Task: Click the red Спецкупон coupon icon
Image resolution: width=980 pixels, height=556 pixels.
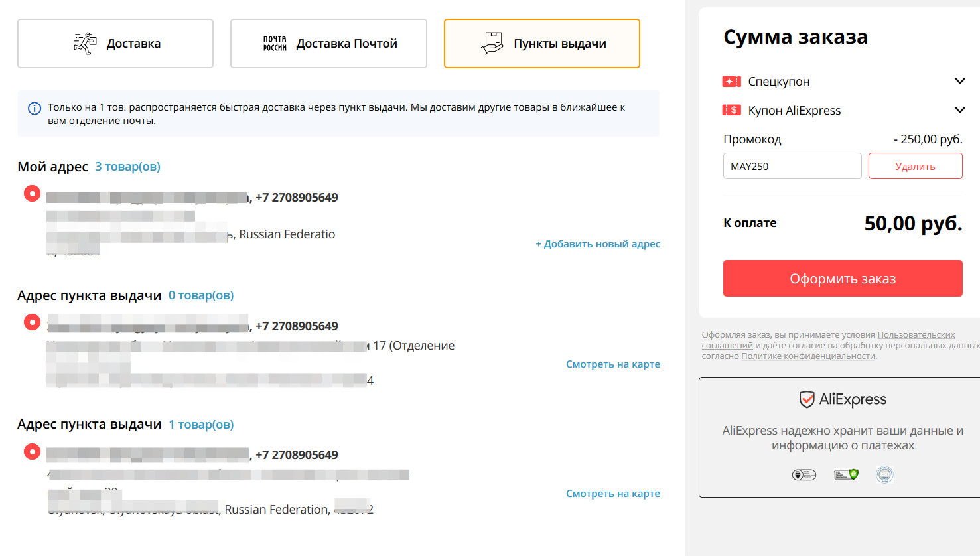Action: coord(732,81)
